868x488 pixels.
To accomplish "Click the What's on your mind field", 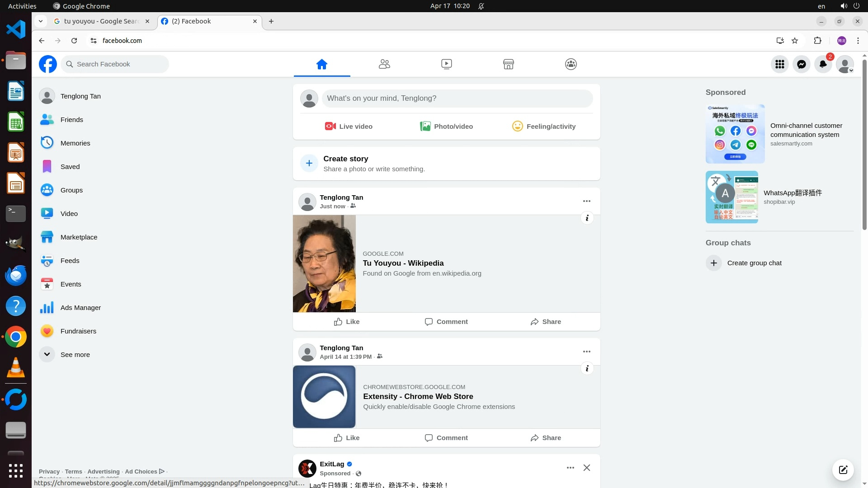I will click(457, 99).
